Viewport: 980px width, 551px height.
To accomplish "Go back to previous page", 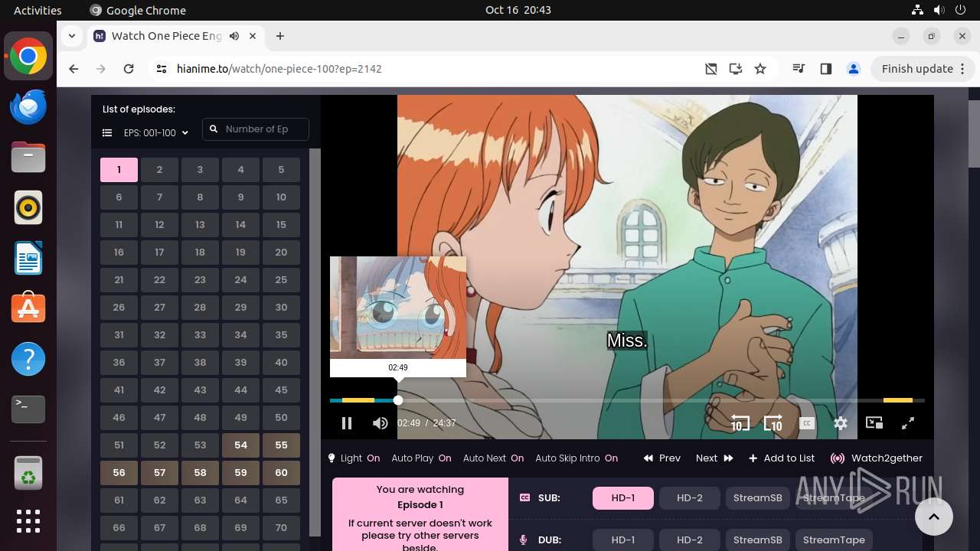I will click(x=73, y=69).
